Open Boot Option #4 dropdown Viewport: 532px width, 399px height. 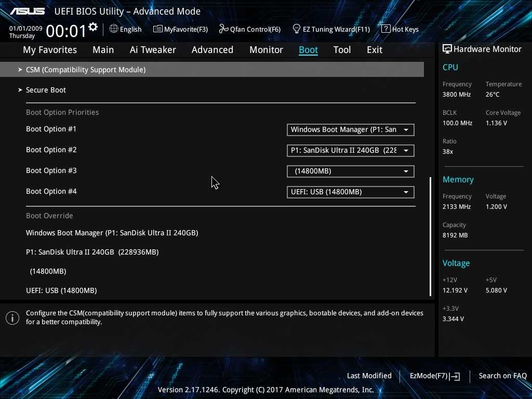(351, 192)
